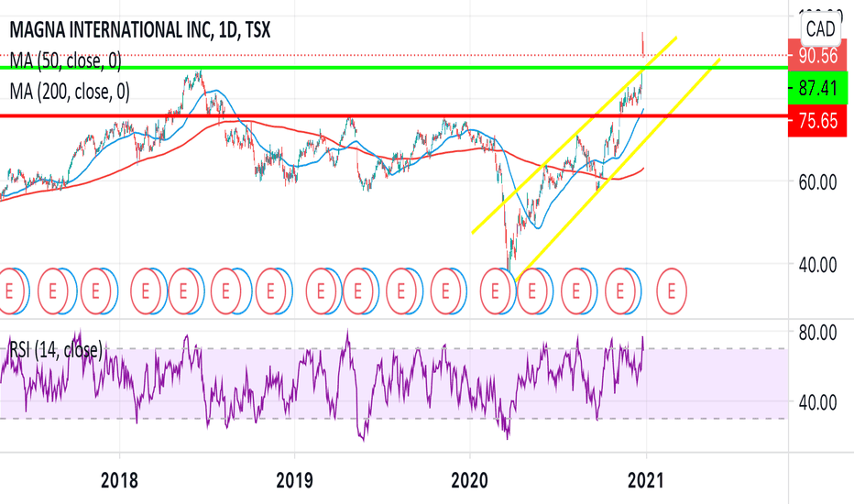Image resolution: width=854 pixels, height=504 pixels.
Task: Click the 2020 time axis label
Action: click(x=470, y=480)
